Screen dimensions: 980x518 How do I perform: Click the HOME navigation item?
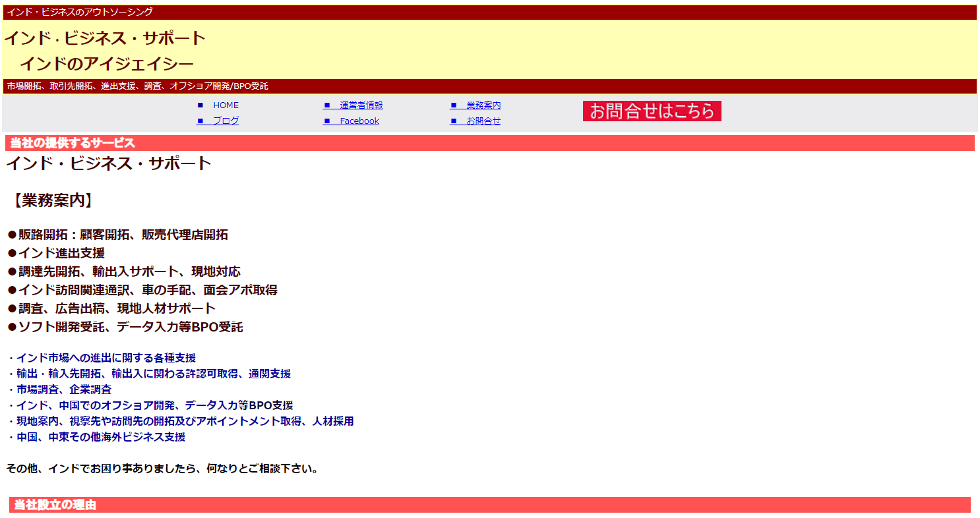tap(226, 105)
